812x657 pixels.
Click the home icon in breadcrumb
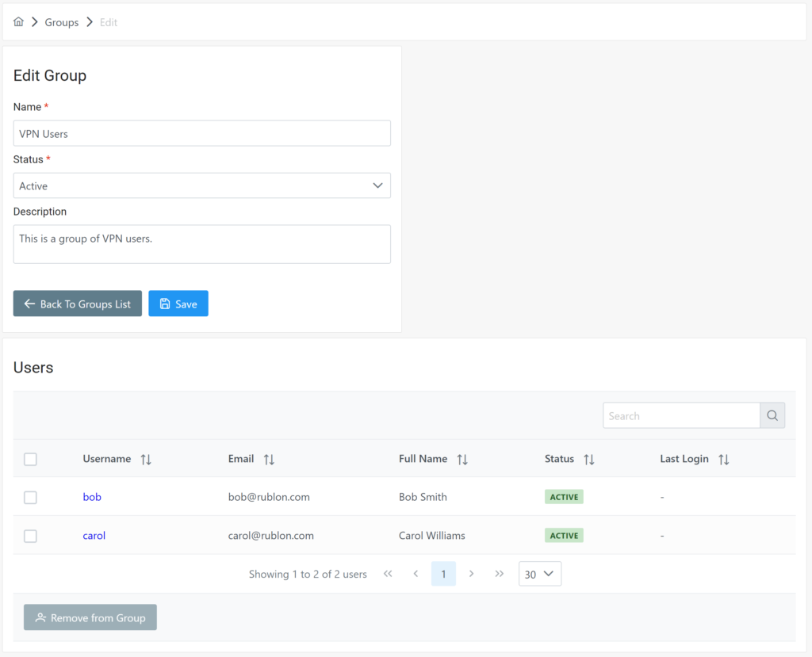coord(19,22)
